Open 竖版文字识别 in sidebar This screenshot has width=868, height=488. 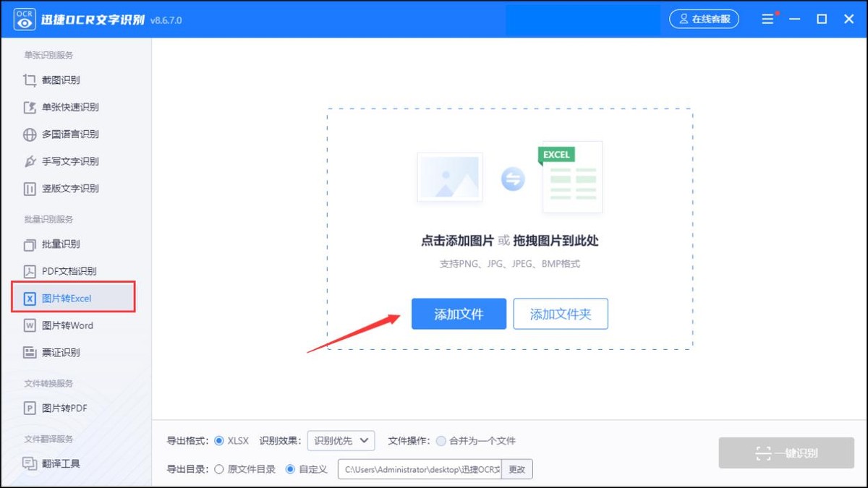pyautogui.click(x=70, y=189)
